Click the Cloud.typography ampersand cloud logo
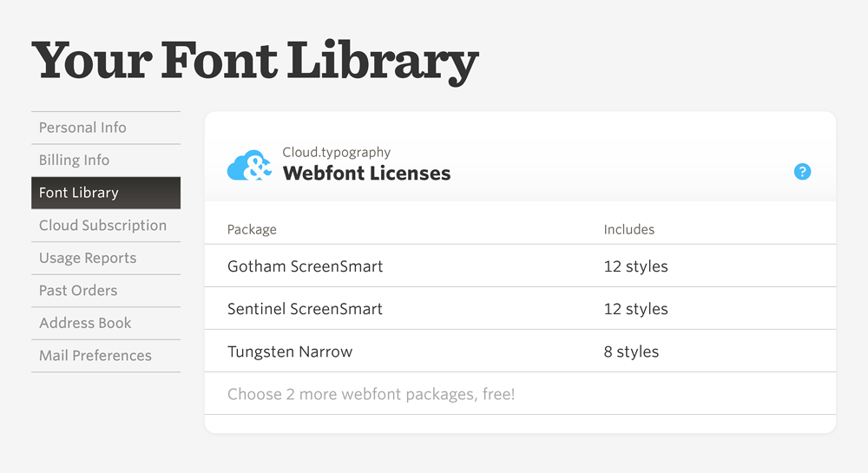The image size is (868, 473). click(249, 165)
